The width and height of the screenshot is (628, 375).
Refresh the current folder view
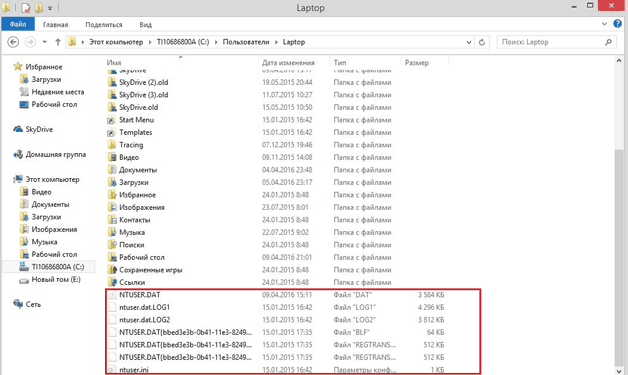(482, 42)
